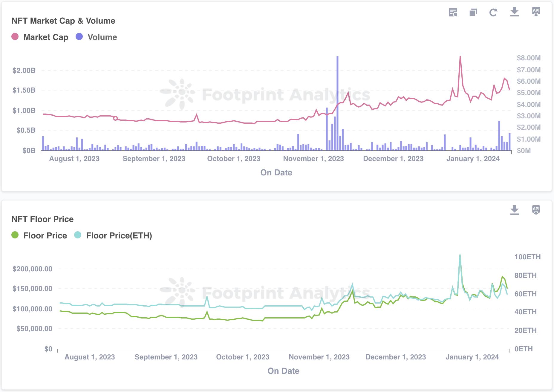
Task: Click the NFT Floor Price chart title
Action: tap(42, 219)
